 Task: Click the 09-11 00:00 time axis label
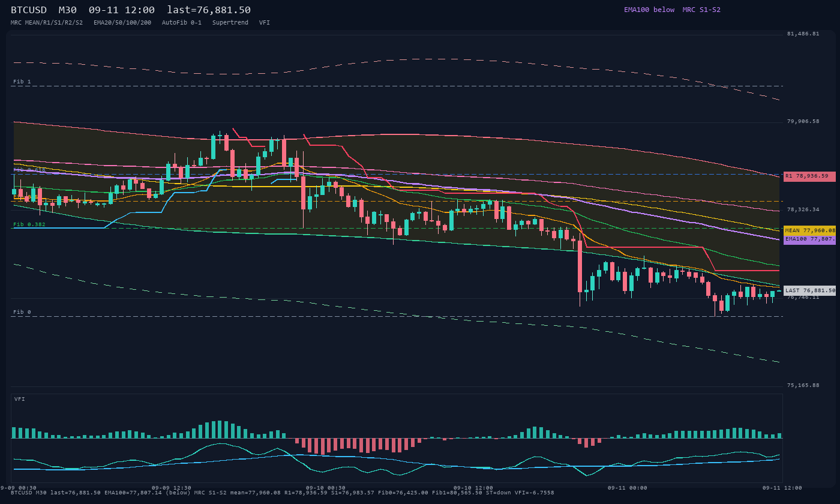(628, 488)
